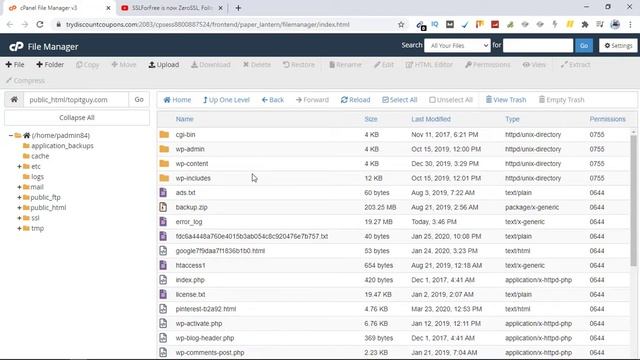Expand the tmp folder in tree
Image resolution: width=640 pixels, height=360 pixels.
[x=19, y=228]
